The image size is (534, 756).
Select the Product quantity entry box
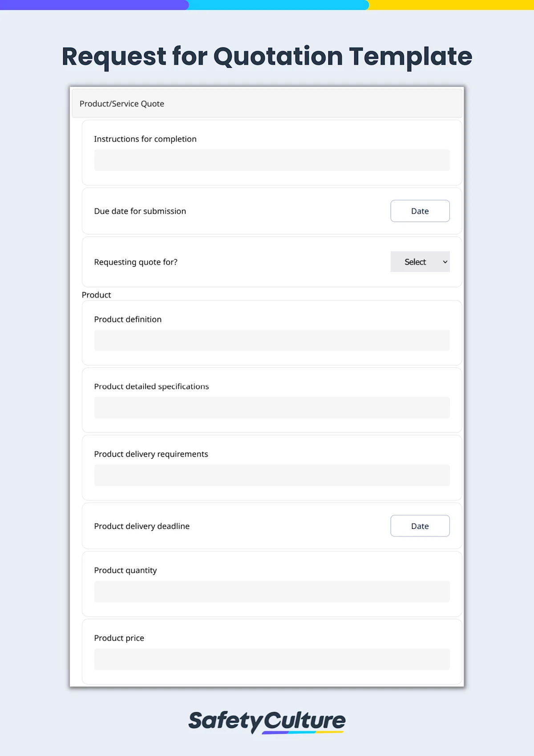[x=271, y=591]
